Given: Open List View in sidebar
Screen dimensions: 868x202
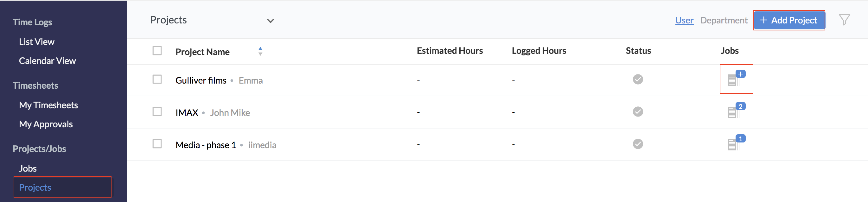Looking at the screenshot, I should click(x=36, y=42).
